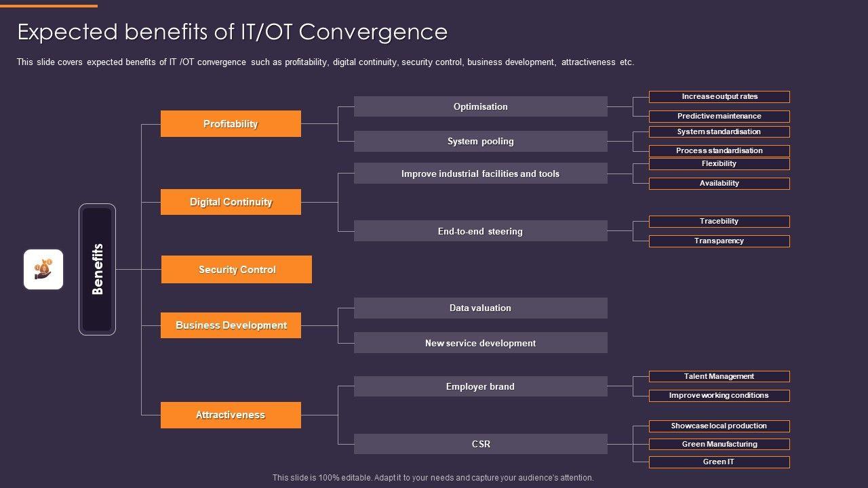This screenshot has width=868, height=488.
Task: Select the Business Development box
Action: pyautogui.click(x=231, y=325)
